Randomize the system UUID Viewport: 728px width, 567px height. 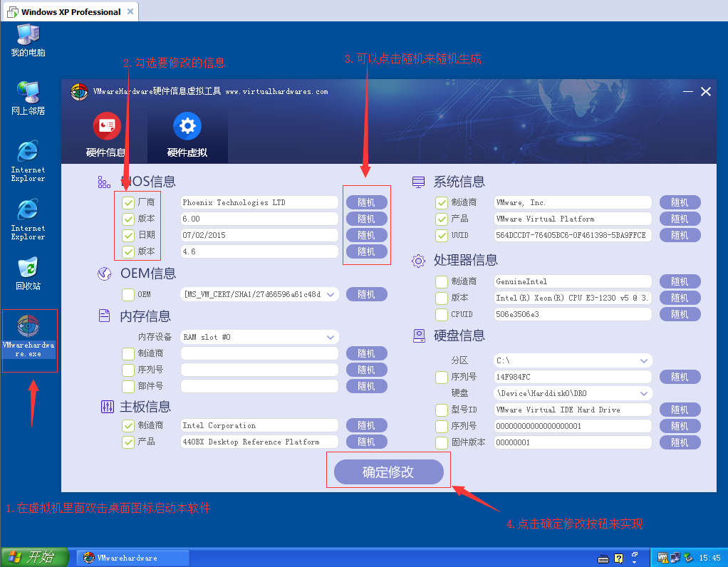point(680,236)
